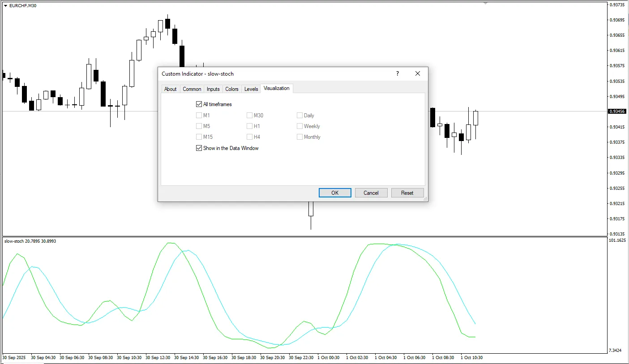Switch to the Colors tab

click(x=232, y=89)
